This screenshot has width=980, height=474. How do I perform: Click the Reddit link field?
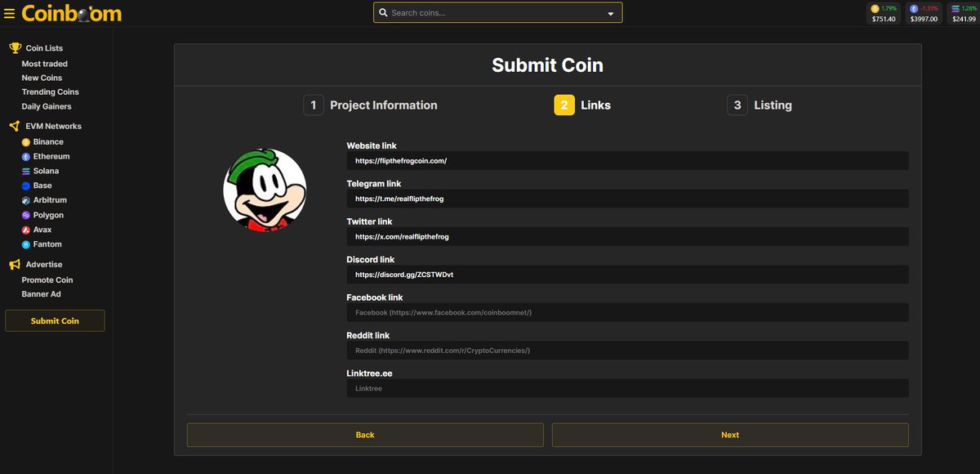(627, 351)
